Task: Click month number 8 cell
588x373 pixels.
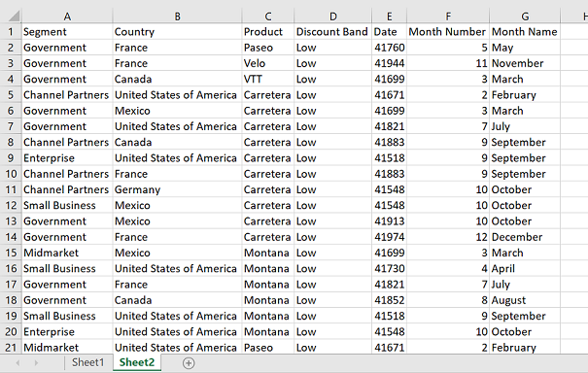Action: 448,300
